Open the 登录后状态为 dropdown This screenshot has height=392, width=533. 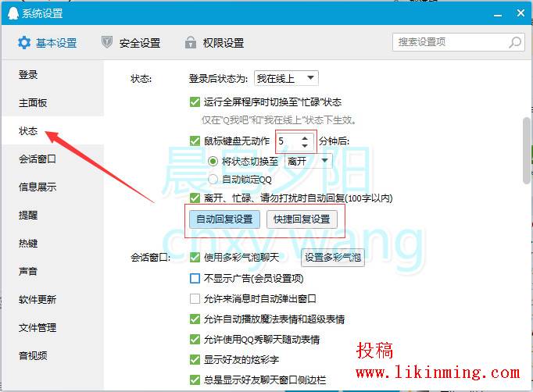coord(286,78)
